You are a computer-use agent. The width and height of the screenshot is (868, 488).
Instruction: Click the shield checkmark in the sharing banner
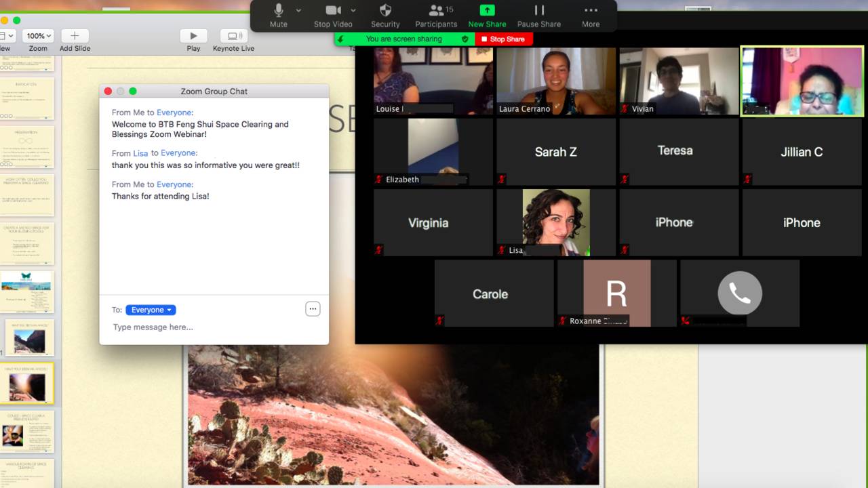pyautogui.click(x=465, y=39)
